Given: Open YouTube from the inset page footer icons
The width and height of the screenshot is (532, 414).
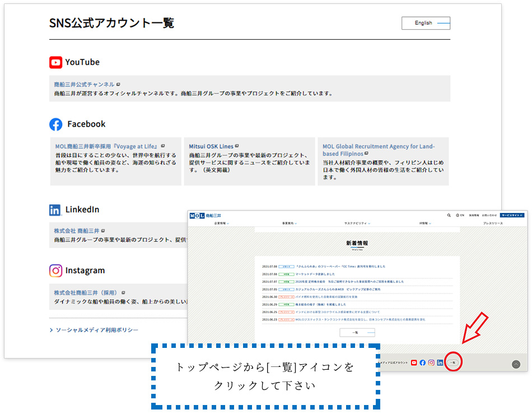Looking at the screenshot, I should (414, 363).
